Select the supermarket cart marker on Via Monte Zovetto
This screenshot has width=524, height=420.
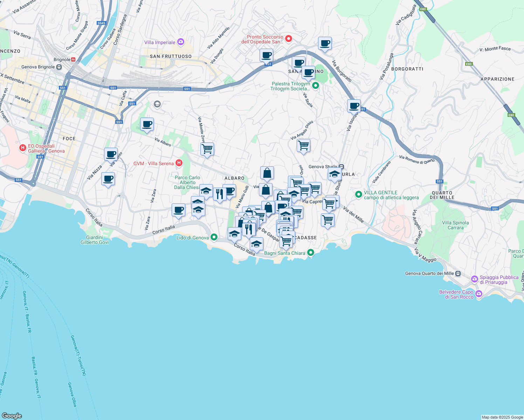pyautogui.click(x=207, y=149)
